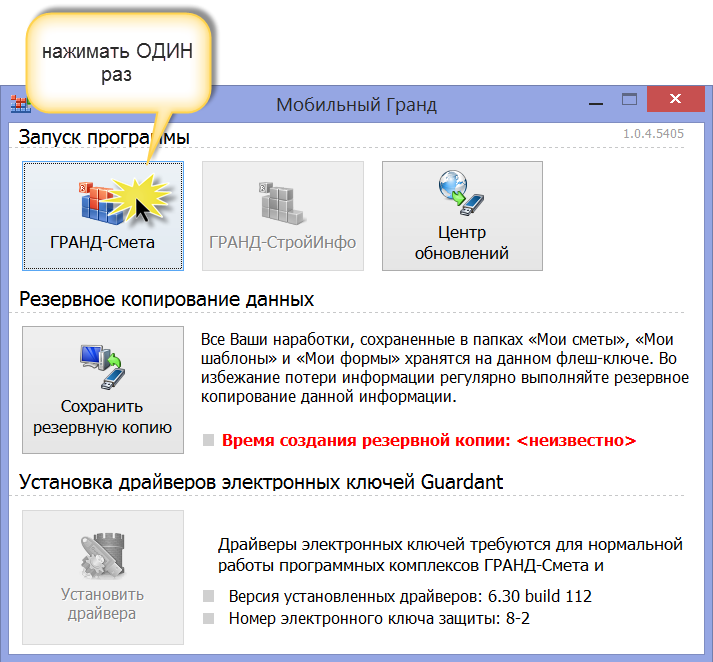Click the Мобильный Гранд window title
Image resolution: width=713 pixels, height=662 pixels.
click(356, 105)
